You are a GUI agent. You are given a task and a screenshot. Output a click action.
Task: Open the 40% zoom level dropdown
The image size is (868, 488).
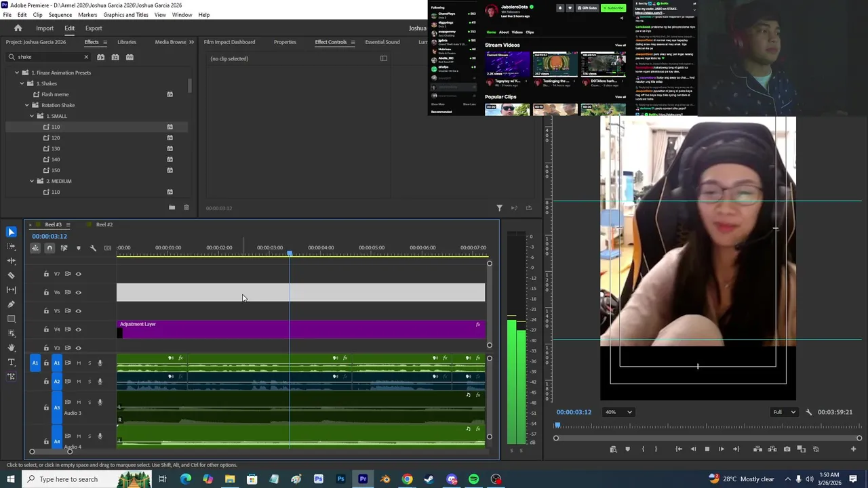coord(618,412)
